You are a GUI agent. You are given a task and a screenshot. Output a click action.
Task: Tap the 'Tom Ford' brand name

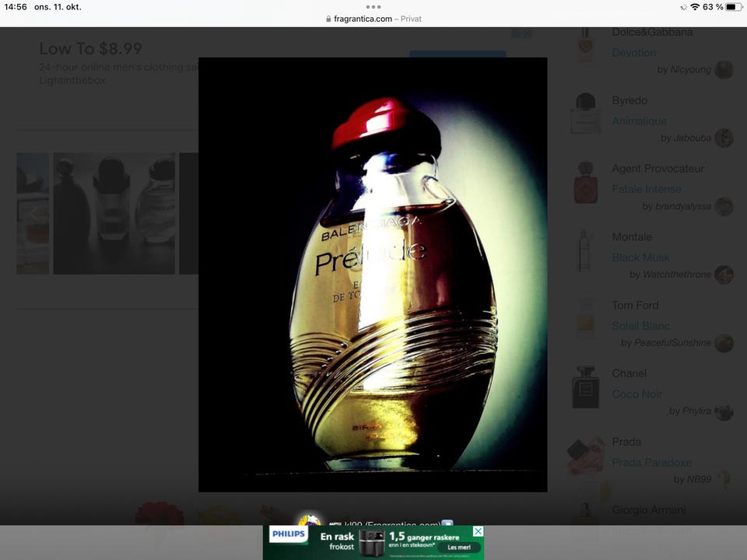point(635,305)
